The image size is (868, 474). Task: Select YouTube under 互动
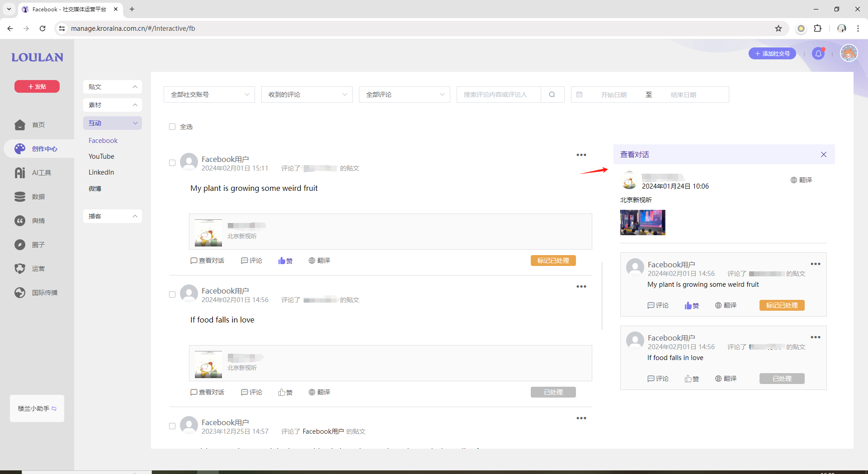click(x=101, y=156)
